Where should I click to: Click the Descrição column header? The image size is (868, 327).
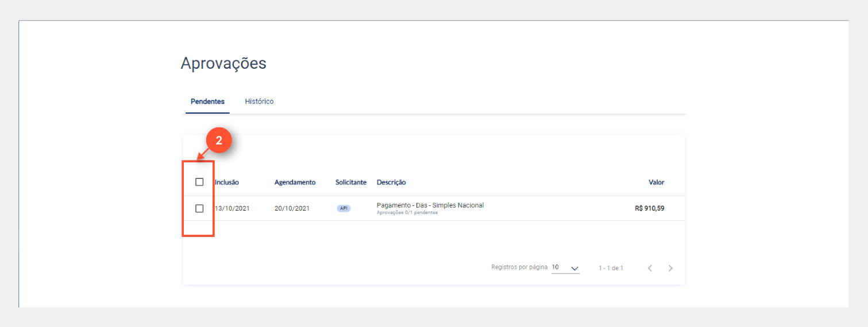[x=391, y=182]
